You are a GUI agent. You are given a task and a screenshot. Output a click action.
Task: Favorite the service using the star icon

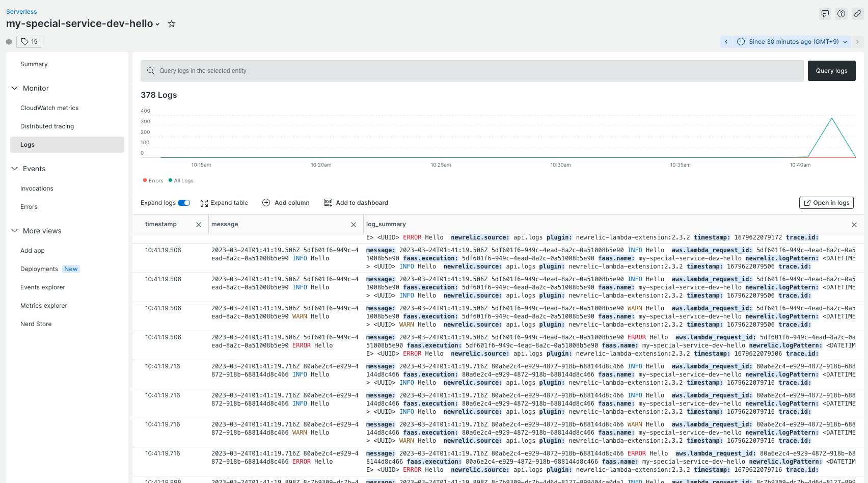pos(171,23)
